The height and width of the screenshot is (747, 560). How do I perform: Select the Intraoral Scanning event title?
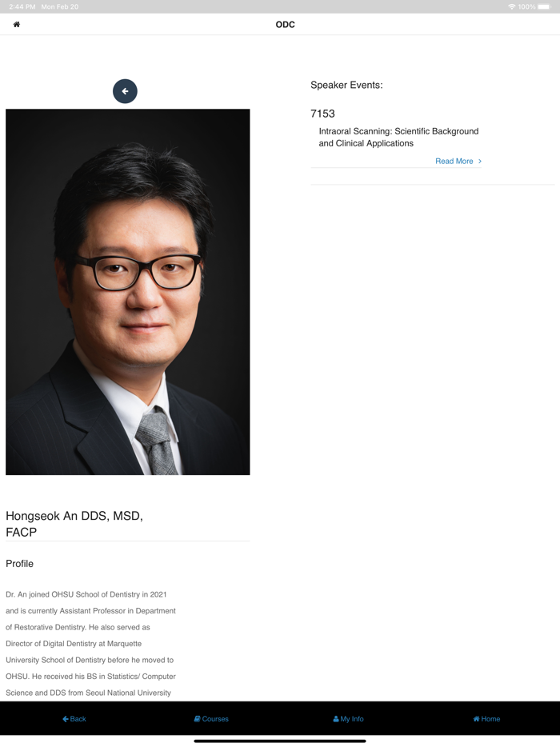pyautogui.click(x=398, y=138)
